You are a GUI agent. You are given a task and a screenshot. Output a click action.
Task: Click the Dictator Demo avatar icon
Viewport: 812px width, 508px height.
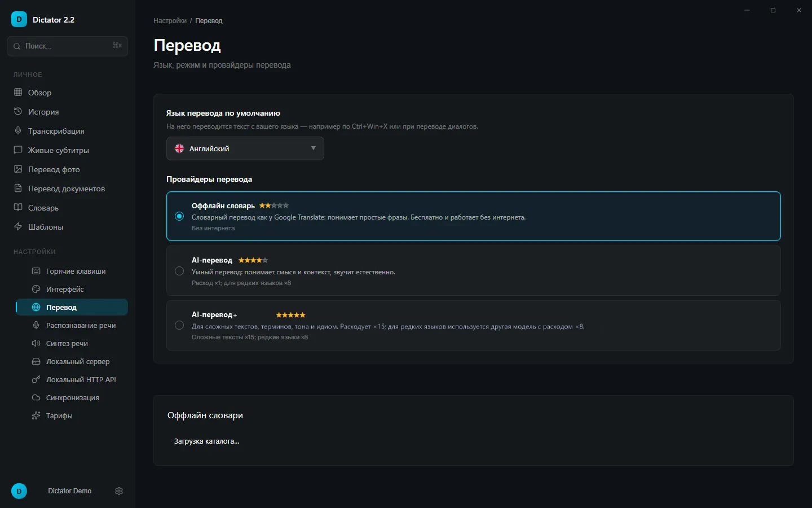19,491
